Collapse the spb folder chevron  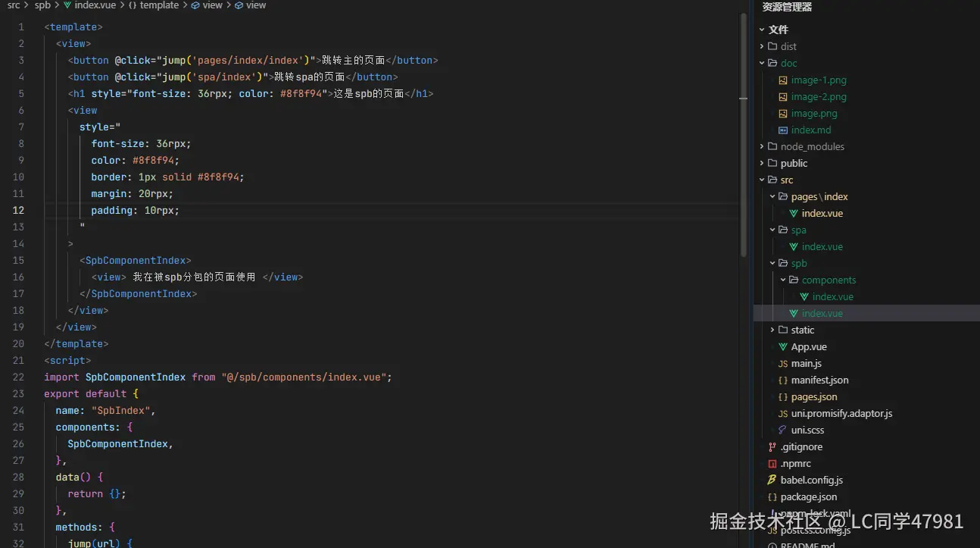(772, 263)
